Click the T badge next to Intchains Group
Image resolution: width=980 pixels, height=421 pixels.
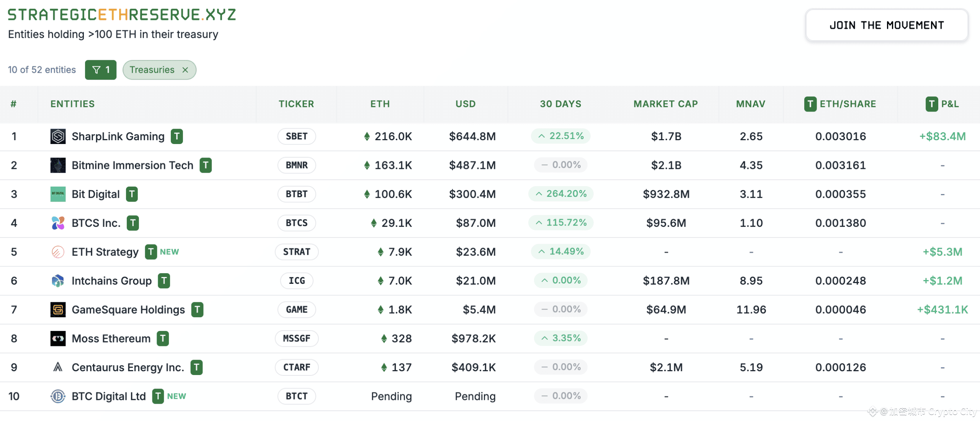[x=164, y=281]
